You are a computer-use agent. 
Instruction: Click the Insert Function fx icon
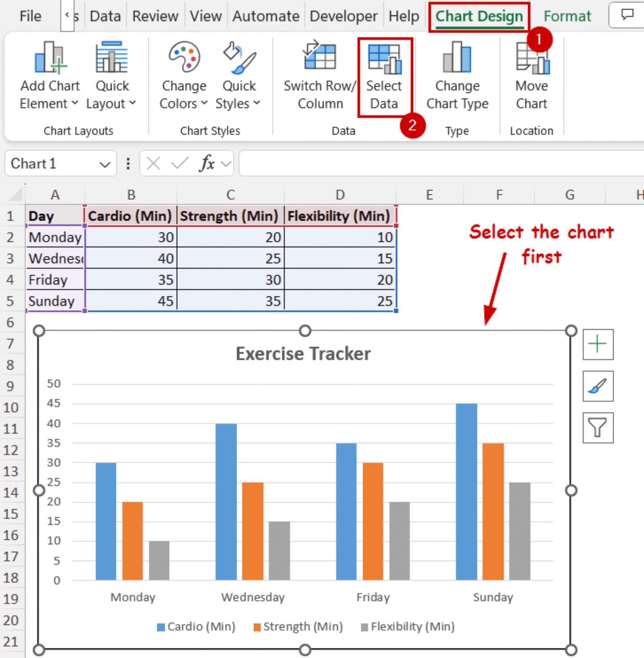click(207, 164)
